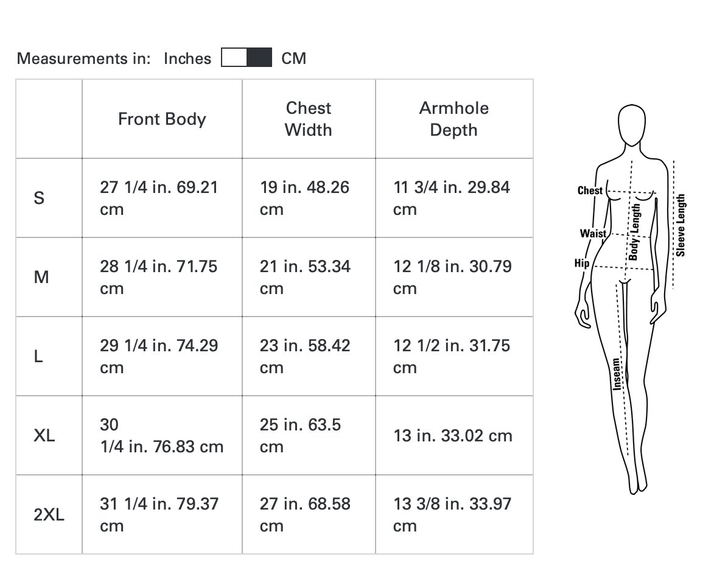728x582 pixels.
Task: Click the Sleeve Length label on diagram
Action: (680, 225)
